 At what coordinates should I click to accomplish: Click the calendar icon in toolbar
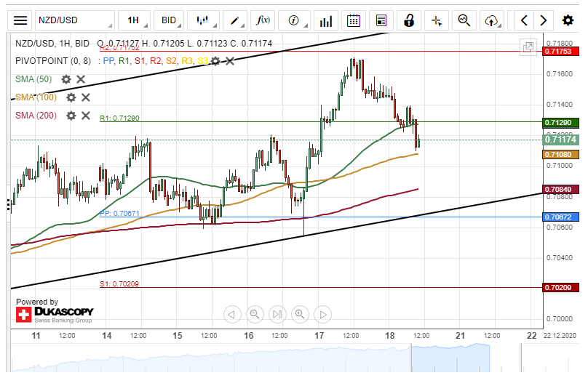[x=354, y=20]
